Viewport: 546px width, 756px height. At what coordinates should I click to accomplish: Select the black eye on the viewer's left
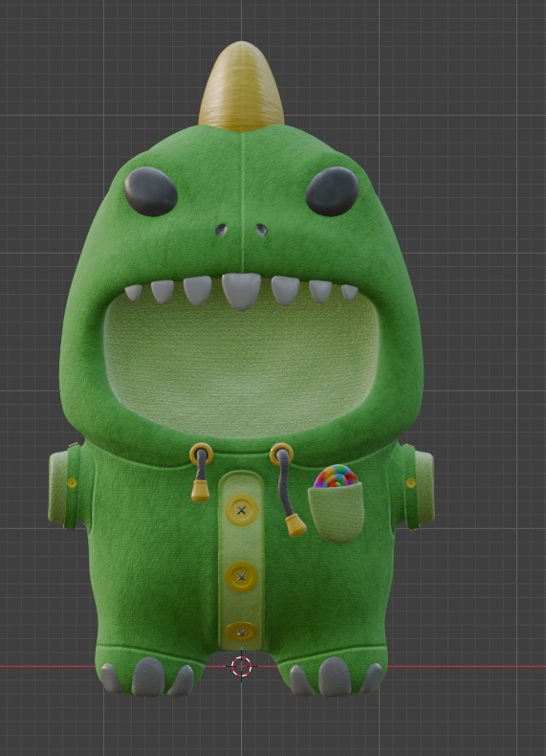point(151,191)
